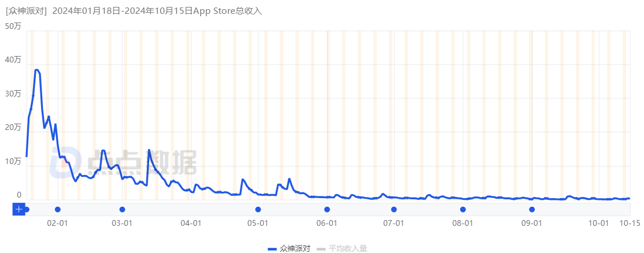Click the blue plus icon below chart

tap(18, 209)
